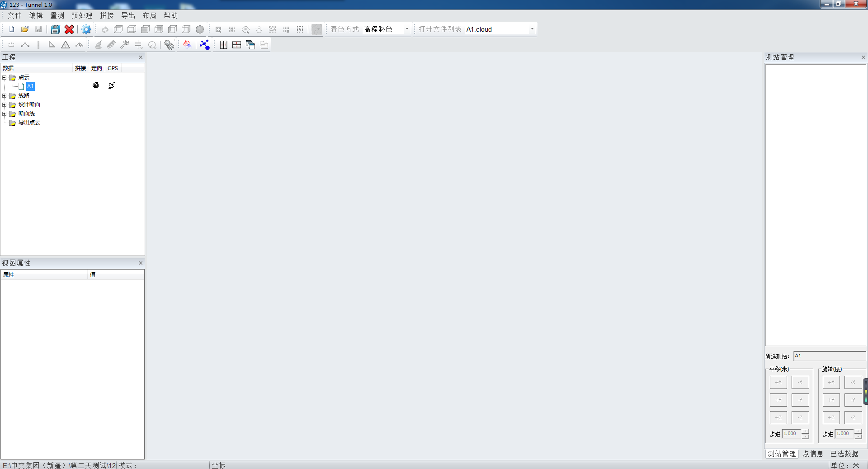Screen dimensions: 868x469
Task: Click the cascade windows icon
Action: pyautogui.click(x=250, y=45)
